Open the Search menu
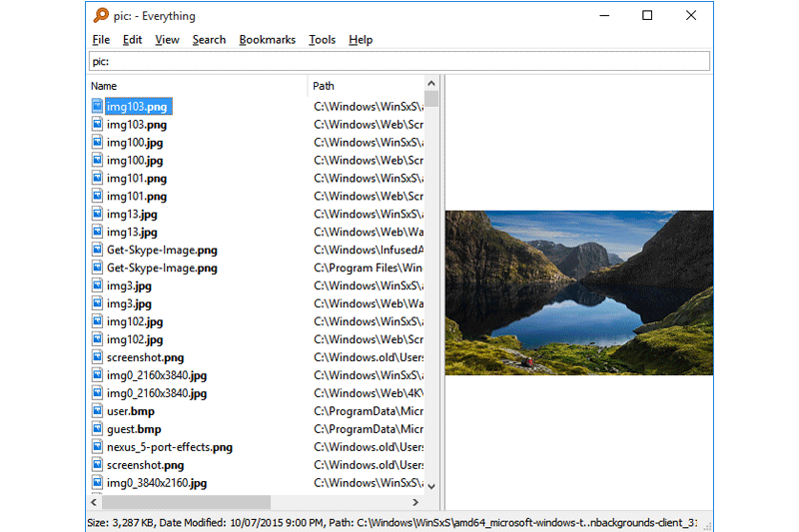This screenshot has height=532, width=799. pos(209,40)
